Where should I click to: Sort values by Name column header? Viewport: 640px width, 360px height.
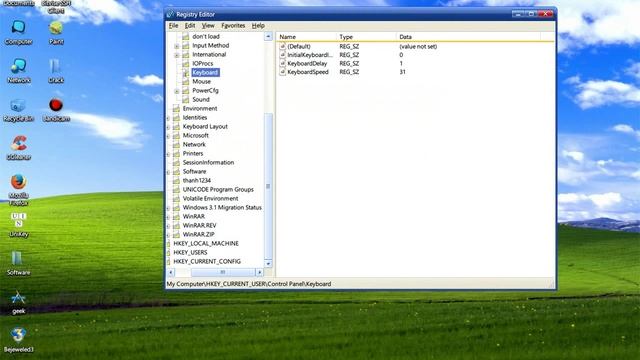(306, 37)
